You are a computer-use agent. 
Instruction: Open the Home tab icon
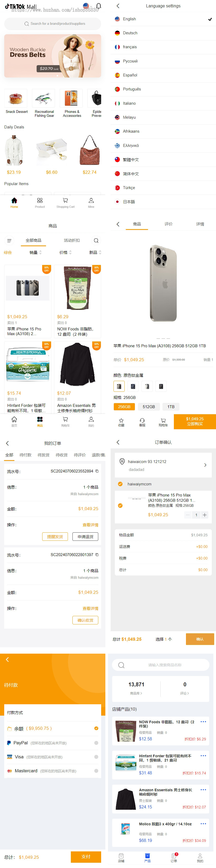(x=14, y=200)
